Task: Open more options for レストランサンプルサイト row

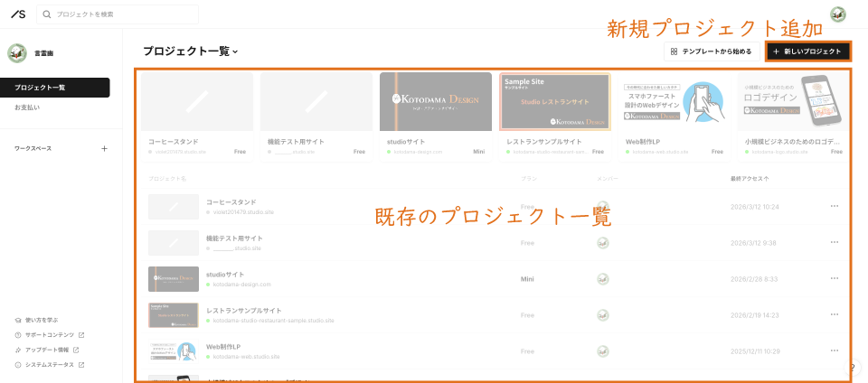Action: 835,314
